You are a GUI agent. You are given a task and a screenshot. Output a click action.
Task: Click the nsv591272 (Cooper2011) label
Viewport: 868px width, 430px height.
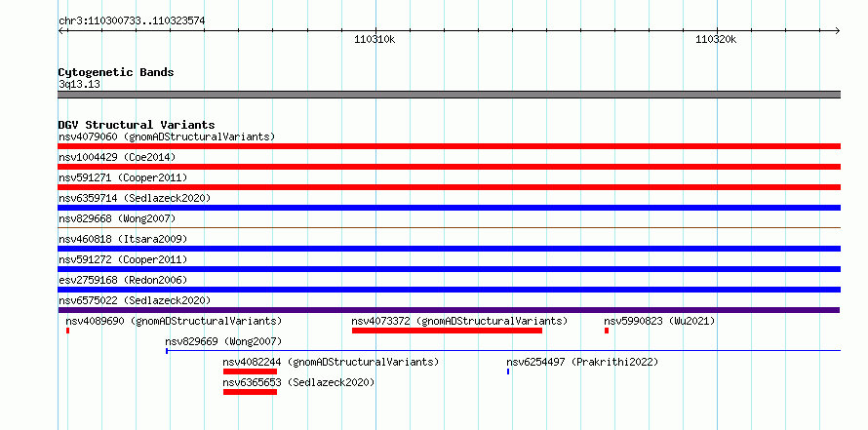(123, 259)
